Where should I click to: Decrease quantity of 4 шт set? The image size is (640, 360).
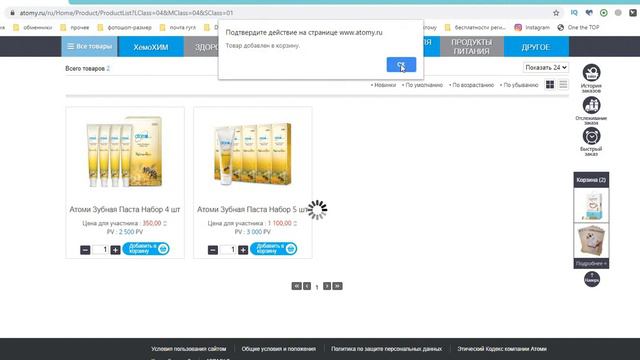click(85, 249)
